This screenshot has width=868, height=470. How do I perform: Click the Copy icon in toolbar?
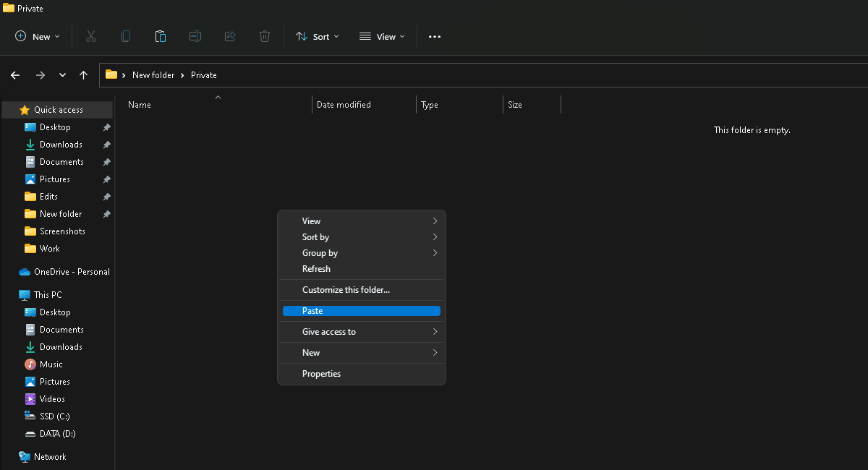[126, 36]
